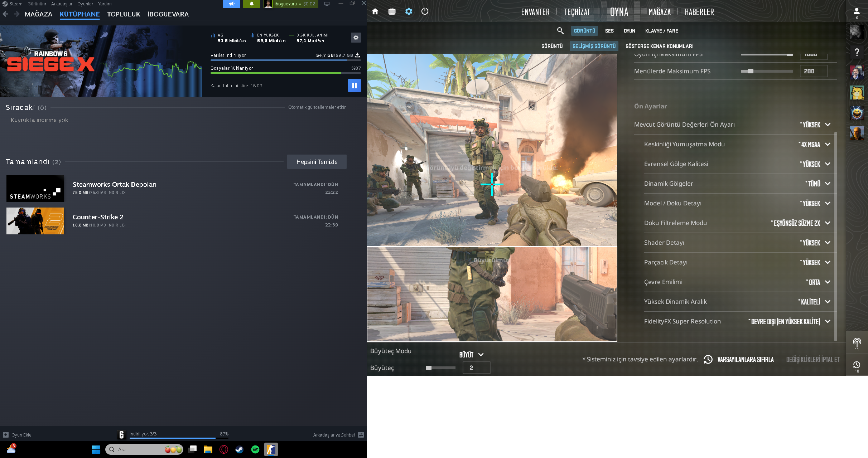Click Windows taskbar search box

click(144, 449)
